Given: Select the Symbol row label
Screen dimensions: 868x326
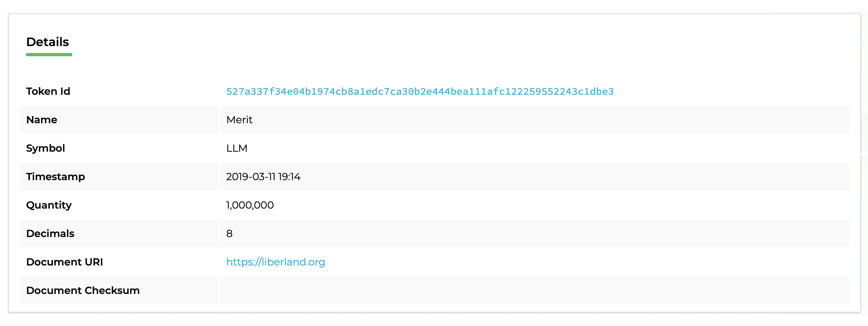Looking at the screenshot, I should (46, 148).
